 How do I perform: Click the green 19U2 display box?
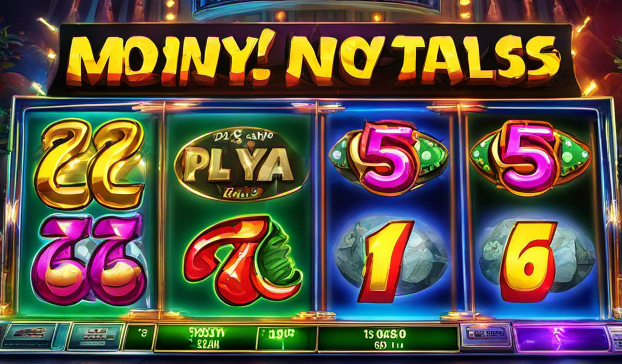[285, 338]
